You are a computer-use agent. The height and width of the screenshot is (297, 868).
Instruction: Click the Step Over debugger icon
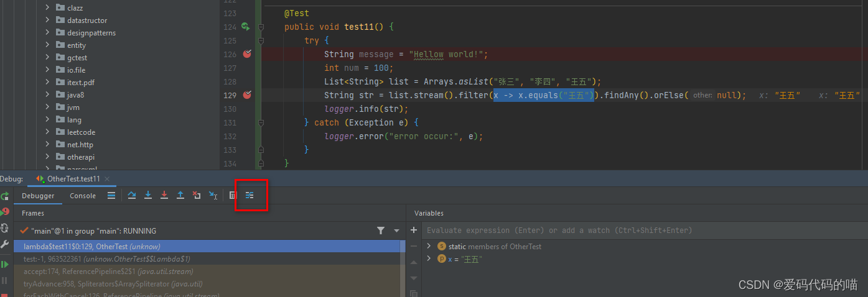pos(132,195)
